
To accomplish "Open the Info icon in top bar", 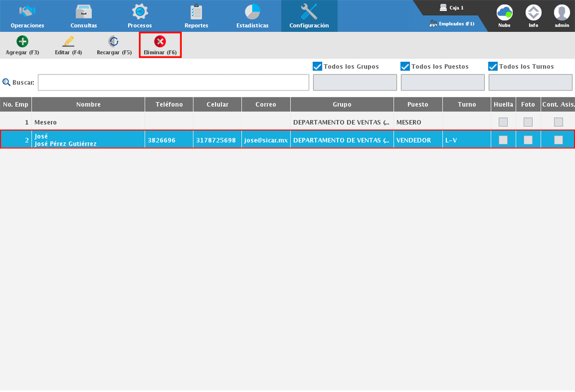I will 533,13.
